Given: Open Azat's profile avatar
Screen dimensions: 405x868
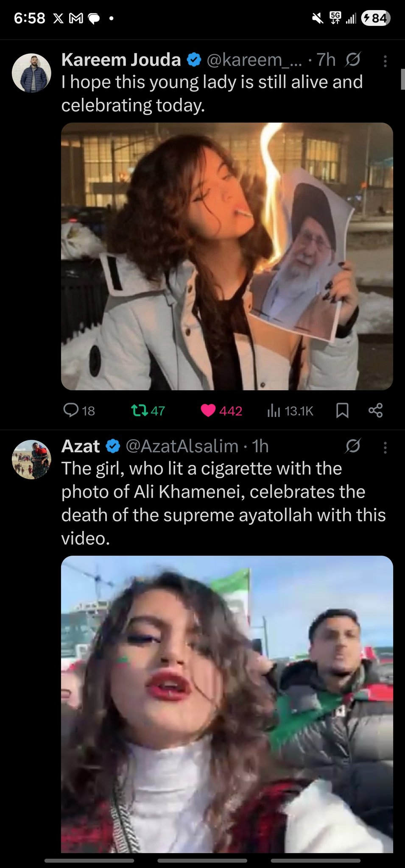Looking at the screenshot, I should tap(31, 459).
